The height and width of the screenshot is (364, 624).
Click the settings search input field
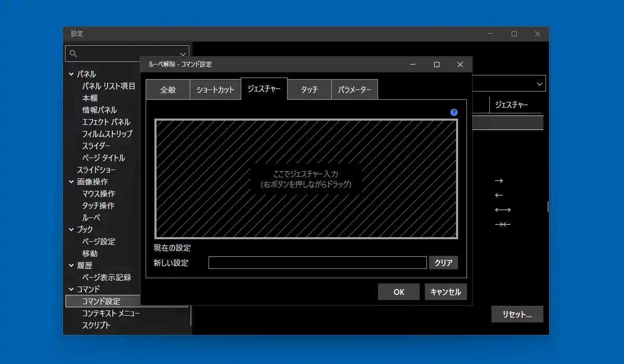point(127,54)
